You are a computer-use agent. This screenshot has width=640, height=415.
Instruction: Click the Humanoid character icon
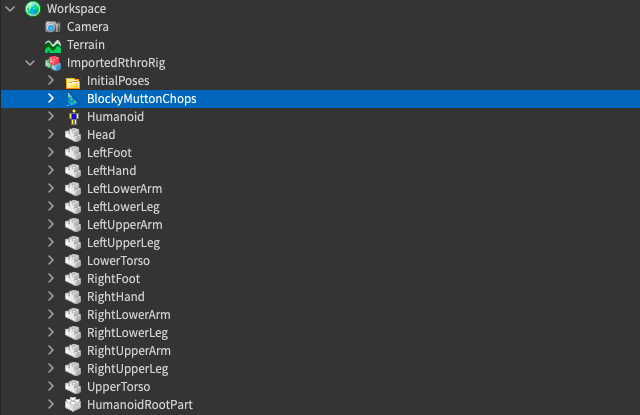[x=73, y=117]
